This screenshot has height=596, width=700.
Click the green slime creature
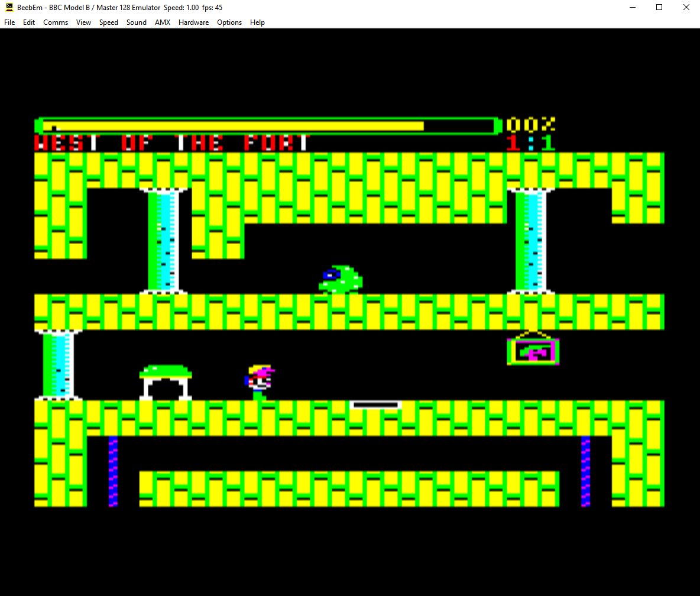point(340,278)
